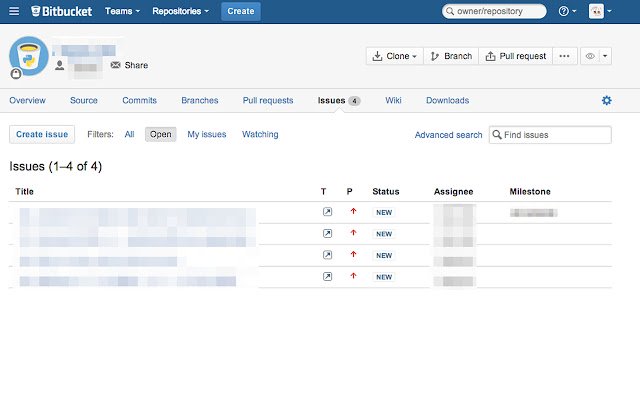640x400 pixels.
Task: Sort by the Title column header
Action: coord(24,191)
